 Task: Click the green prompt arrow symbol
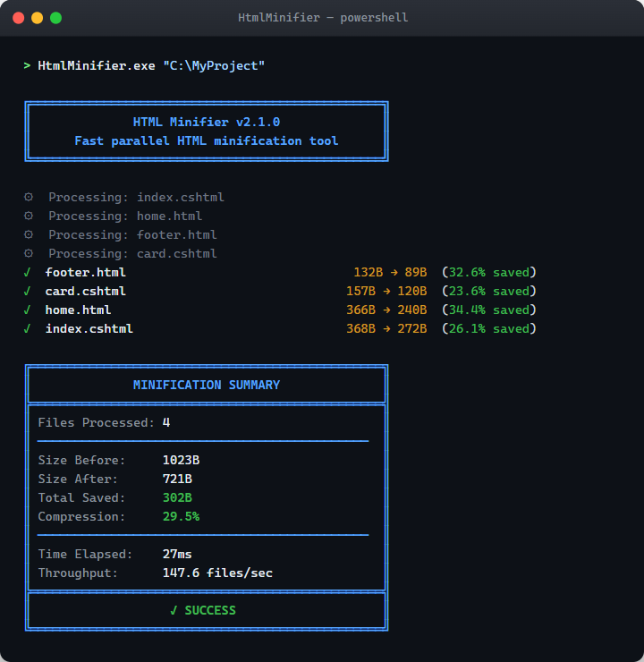(27, 65)
